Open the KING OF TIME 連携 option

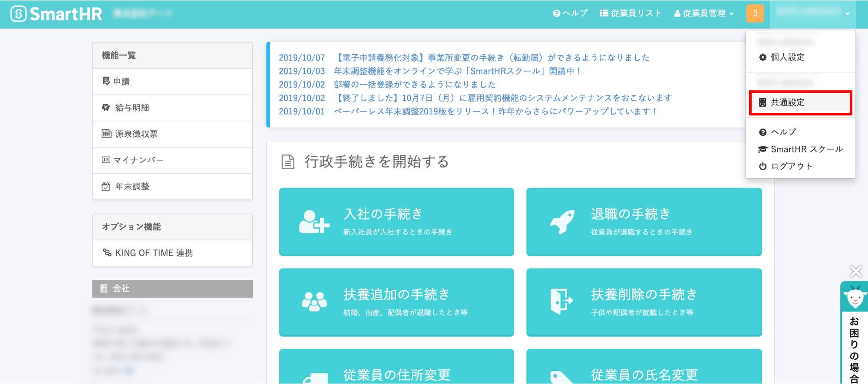click(x=172, y=253)
